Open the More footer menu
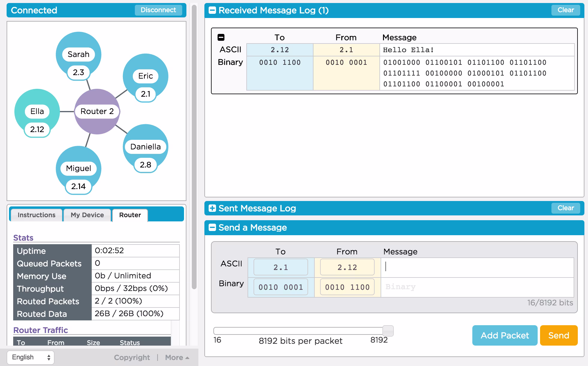The height and width of the screenshot is (366, 588). click(x=177, y=358)
